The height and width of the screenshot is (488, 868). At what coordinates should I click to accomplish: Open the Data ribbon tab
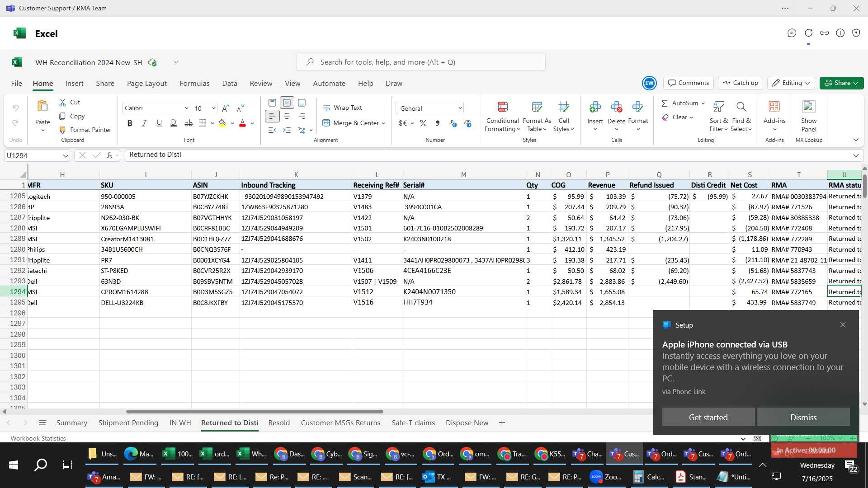click(230, 84)
